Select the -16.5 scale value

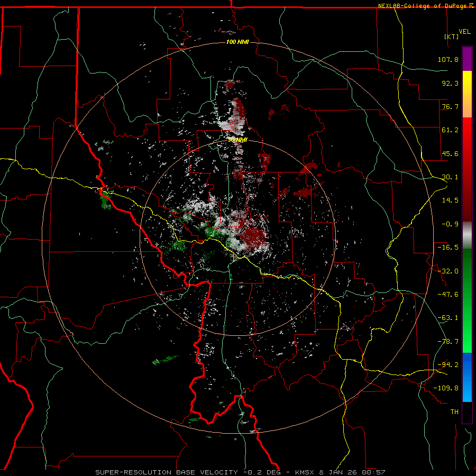[448, 248]
